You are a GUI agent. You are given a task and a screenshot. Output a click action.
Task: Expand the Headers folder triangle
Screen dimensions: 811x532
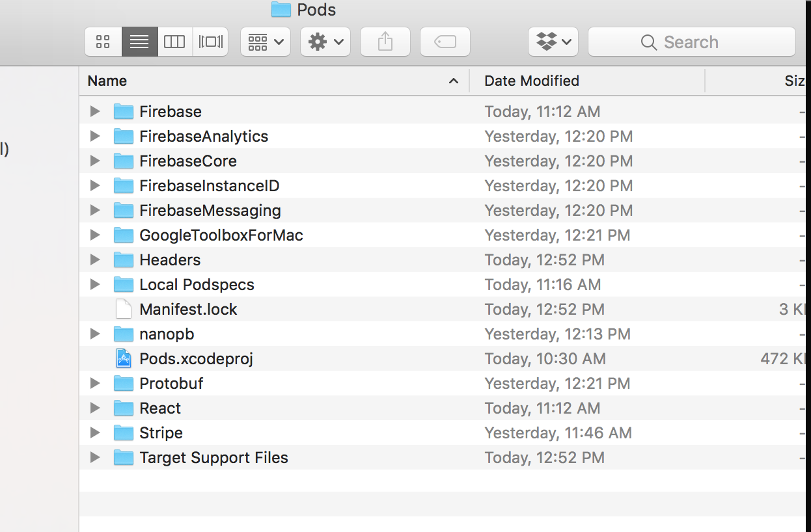(x=95, y=259)
